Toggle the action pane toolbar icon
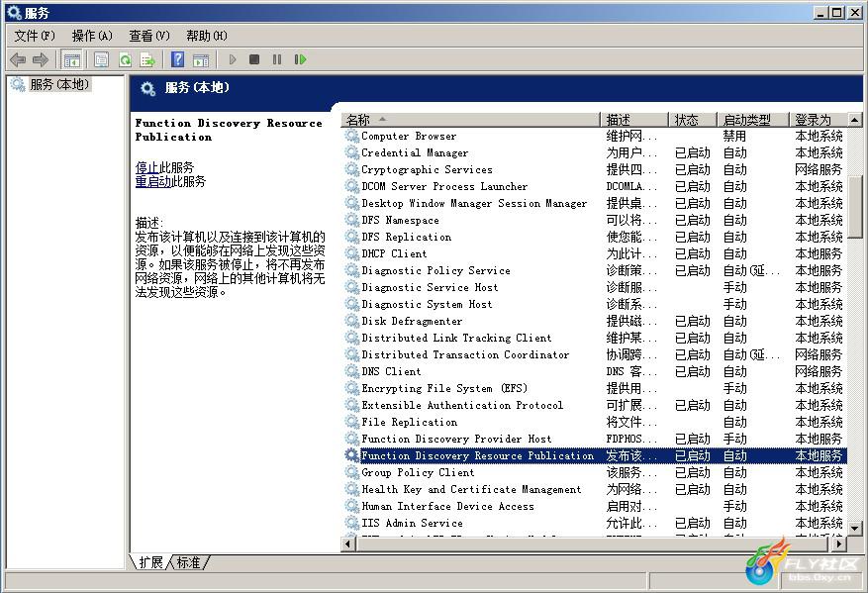 [201, 59]
